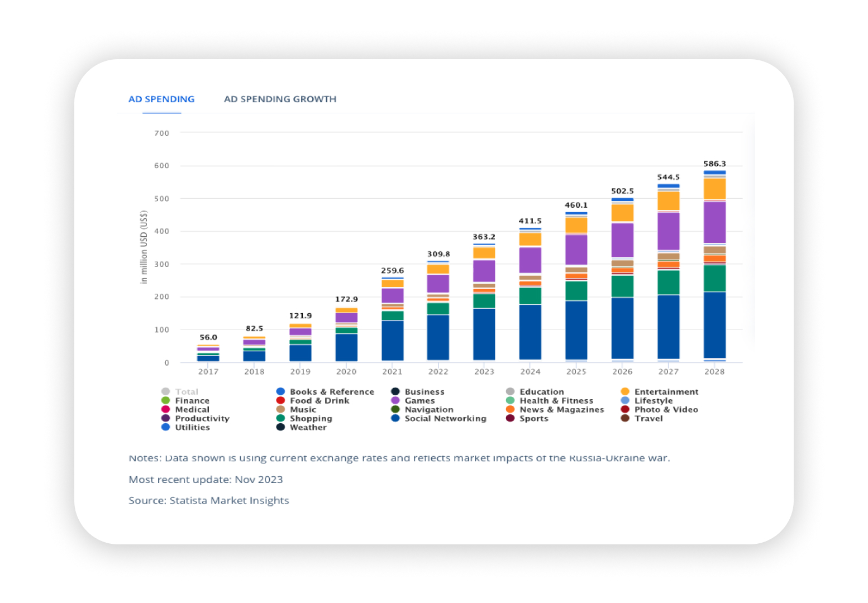Click the Medical pink legend dot

tap(165, 409)
